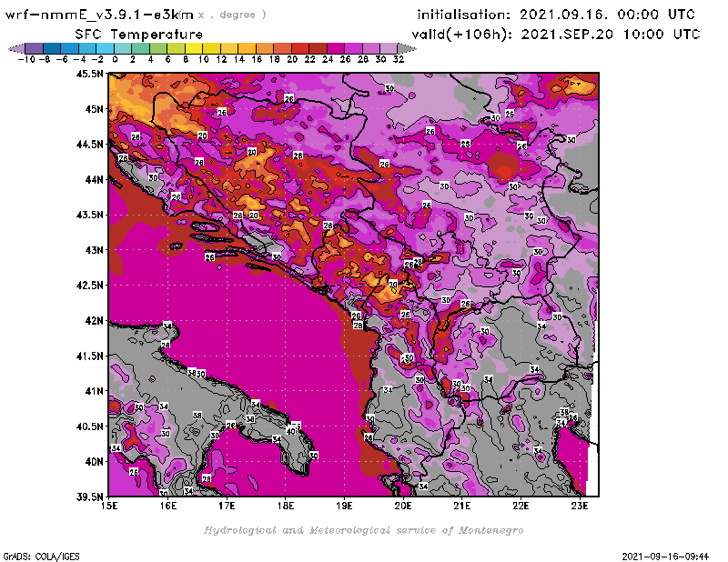This screenshot has height=562, width=728.
Task: Pick the dark red swatch between 22 and 24
Action: 318,48
